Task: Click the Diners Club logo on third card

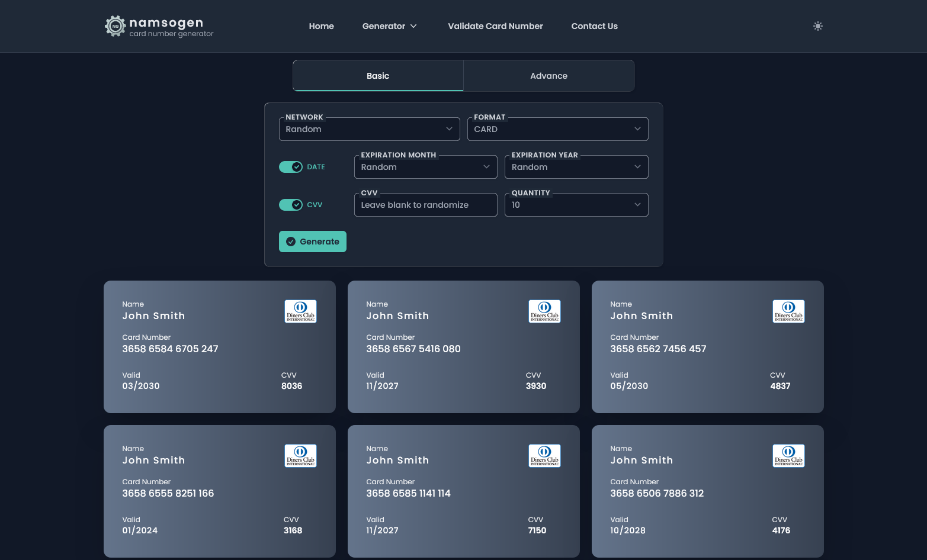Action: click(788, 311)
